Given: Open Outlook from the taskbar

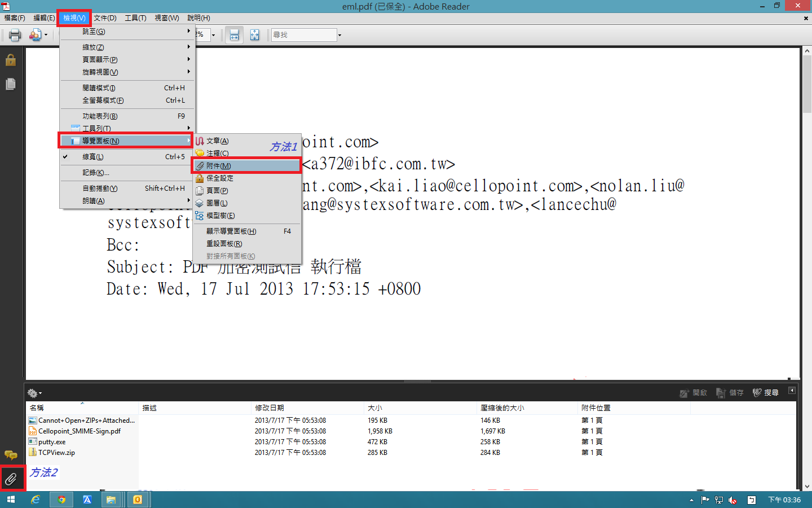Looking at the screenshot, I should pos(137,500).
